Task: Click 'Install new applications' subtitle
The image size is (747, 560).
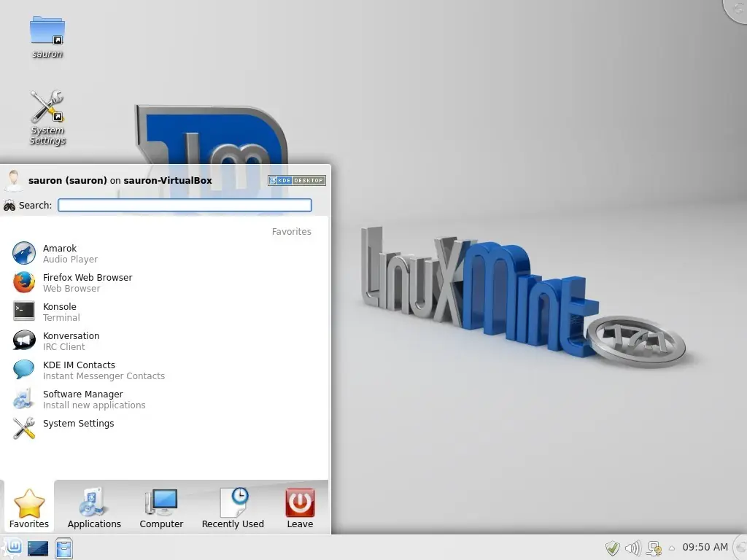Action: [94, 405]
